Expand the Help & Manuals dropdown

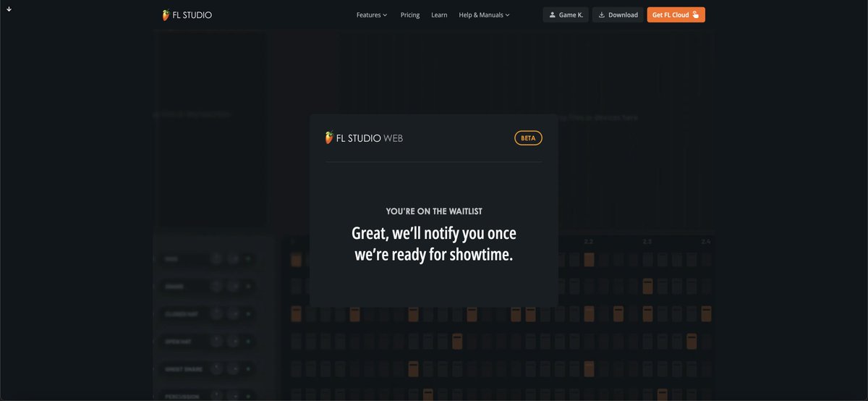point(484,14)
